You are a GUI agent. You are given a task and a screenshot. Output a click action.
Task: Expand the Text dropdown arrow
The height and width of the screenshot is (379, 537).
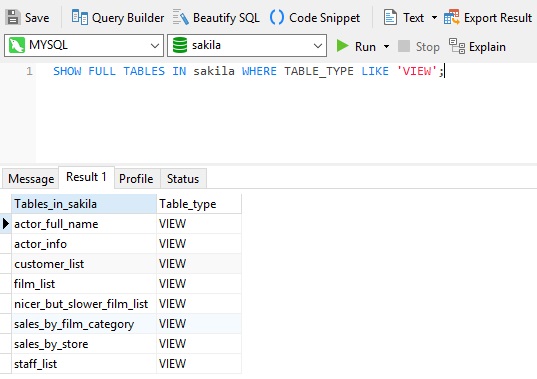point(434,17)
